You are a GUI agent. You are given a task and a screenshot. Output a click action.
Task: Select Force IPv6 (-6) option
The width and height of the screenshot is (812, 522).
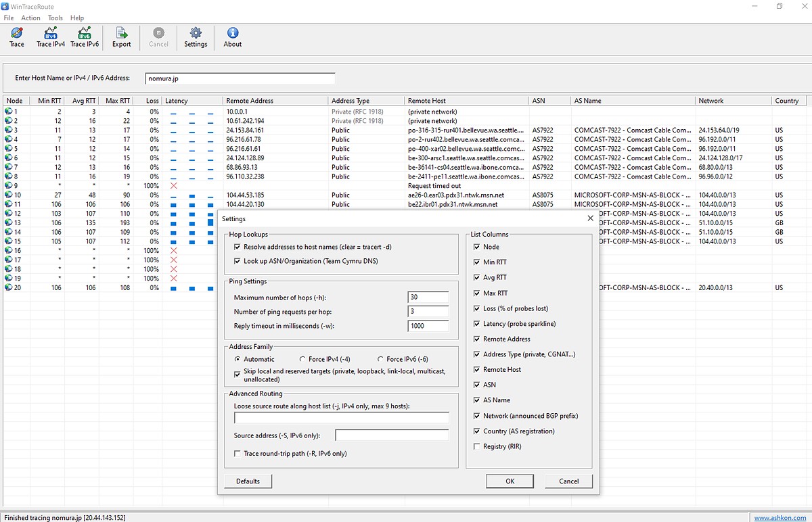point(380,359)
